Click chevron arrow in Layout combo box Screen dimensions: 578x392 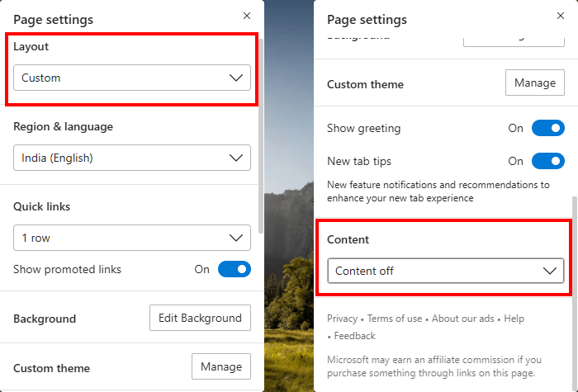tap(237, 78)
